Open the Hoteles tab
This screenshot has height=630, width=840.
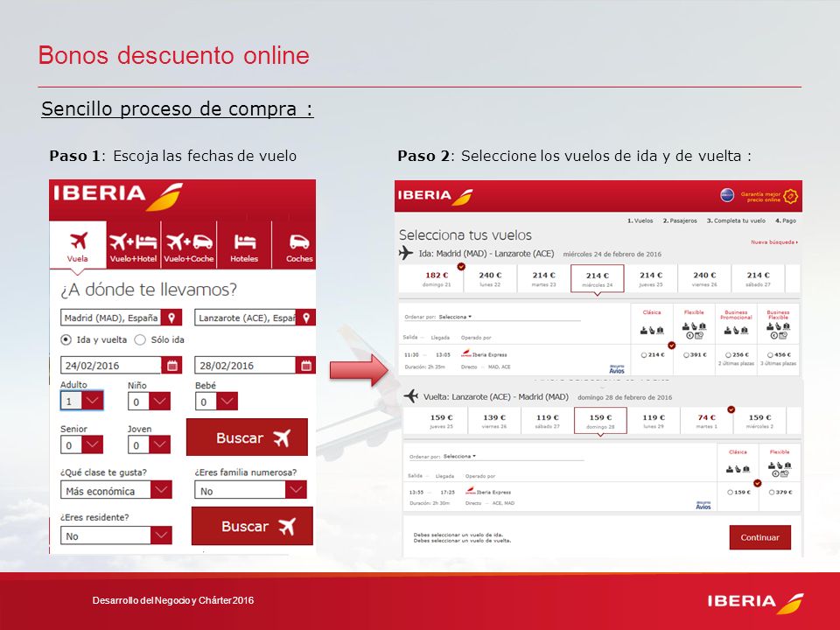coord(244,245)
